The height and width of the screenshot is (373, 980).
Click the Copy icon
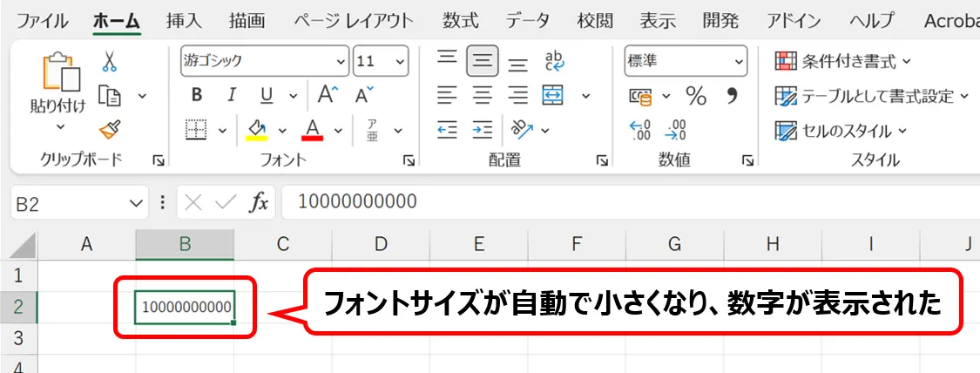tap(110, 96)
